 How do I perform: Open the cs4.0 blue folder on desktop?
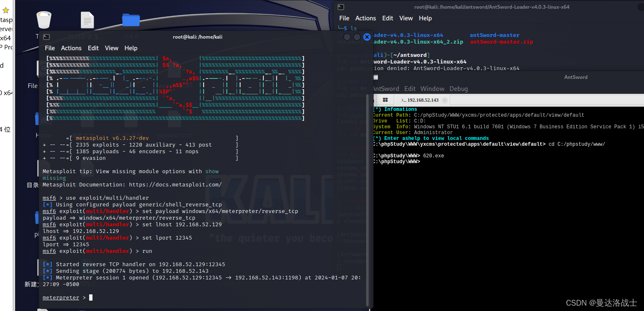(x=131, y=20)
